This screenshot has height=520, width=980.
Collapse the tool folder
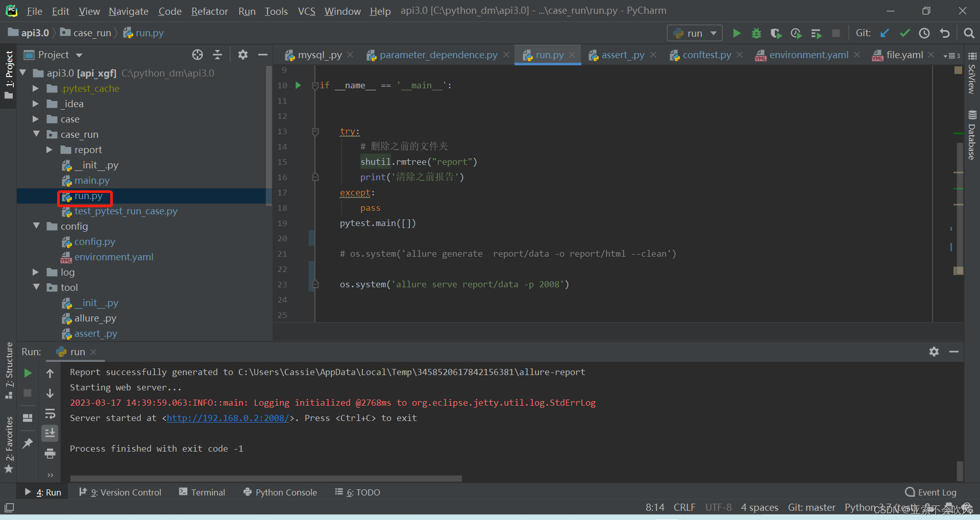click(x=36, y=287)
